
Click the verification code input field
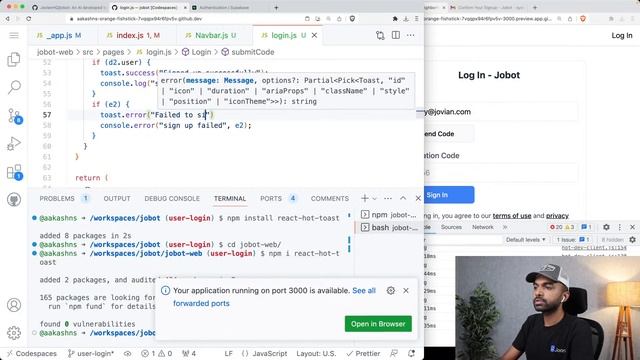tap(501, 173)
